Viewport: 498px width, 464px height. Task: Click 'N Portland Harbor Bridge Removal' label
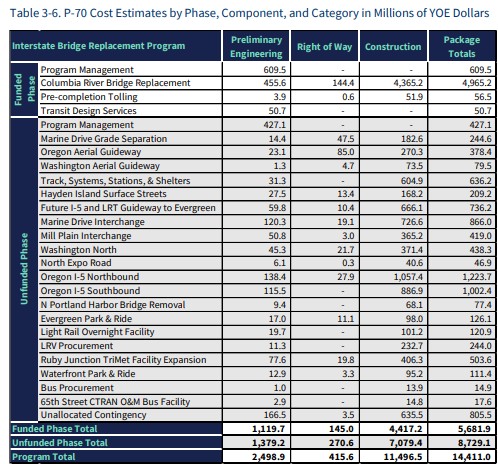(x=113, y=305)
